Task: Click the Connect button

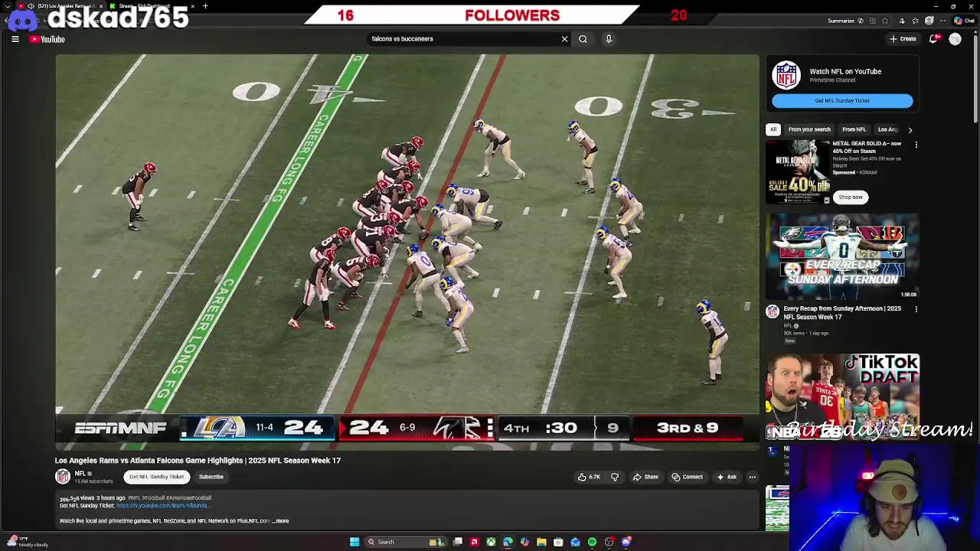Action: [687, 477]
